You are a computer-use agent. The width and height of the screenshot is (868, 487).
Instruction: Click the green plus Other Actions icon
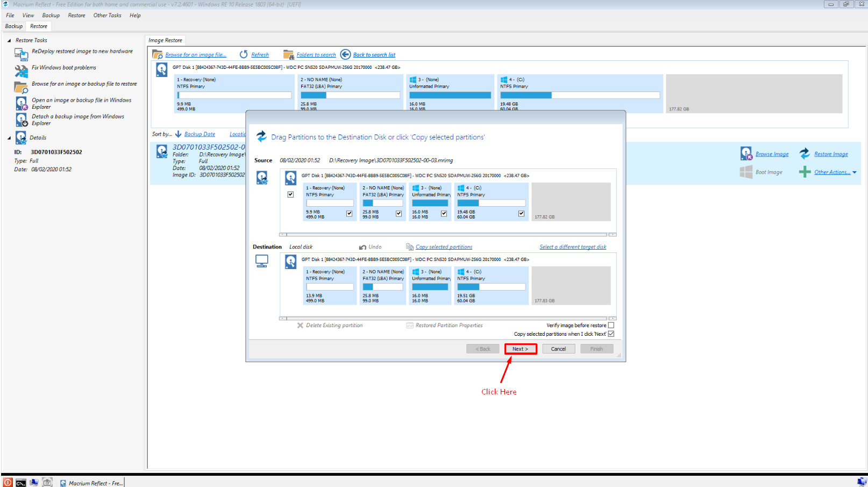[805, 172]
